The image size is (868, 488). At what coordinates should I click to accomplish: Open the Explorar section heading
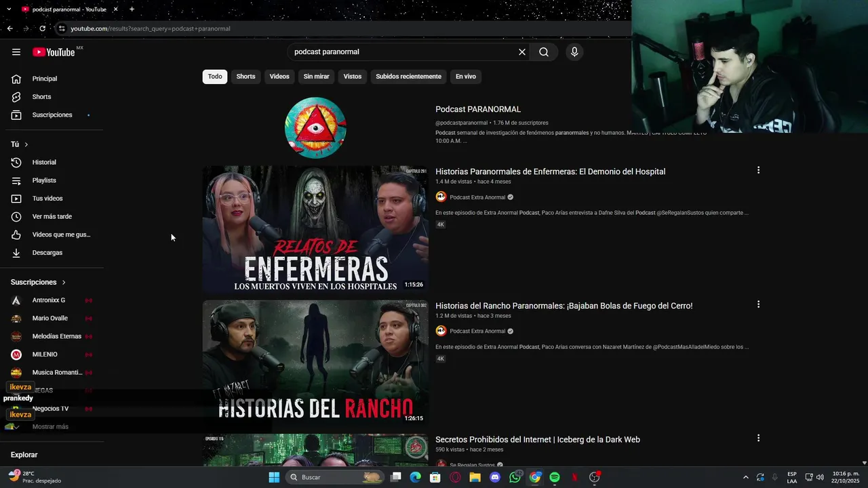(24, 455)
